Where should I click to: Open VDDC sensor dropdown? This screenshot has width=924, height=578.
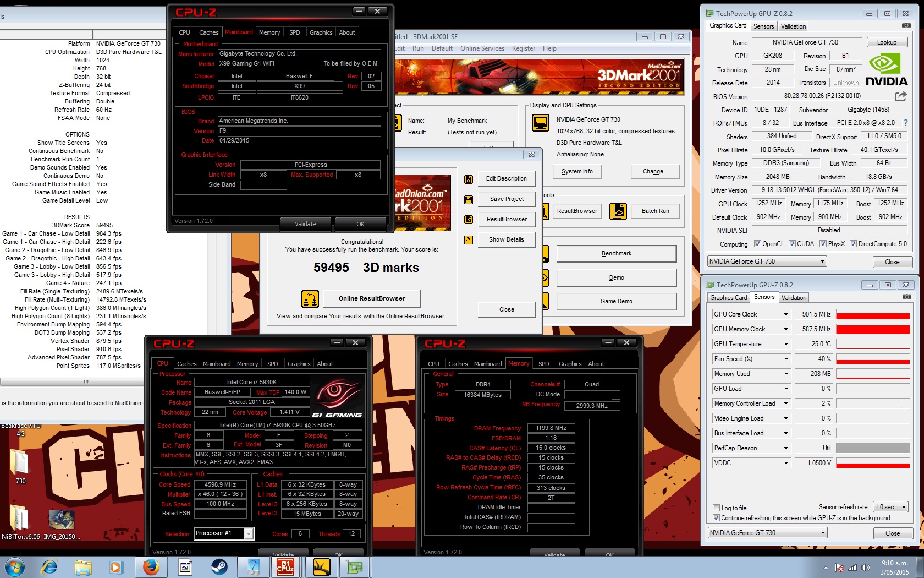click(786, 463)
